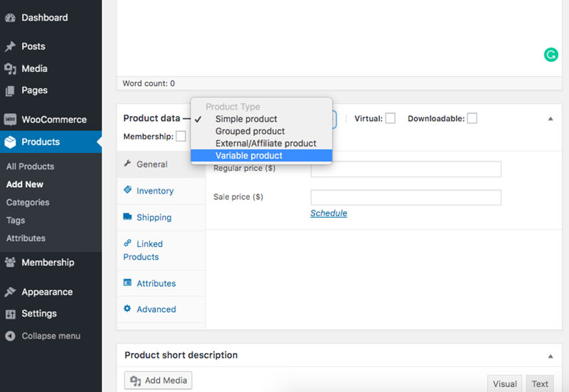Click the Membership people icon
The width and height of the screenshot is (569, 392).
pyautogui.click(x=10, y=262)
